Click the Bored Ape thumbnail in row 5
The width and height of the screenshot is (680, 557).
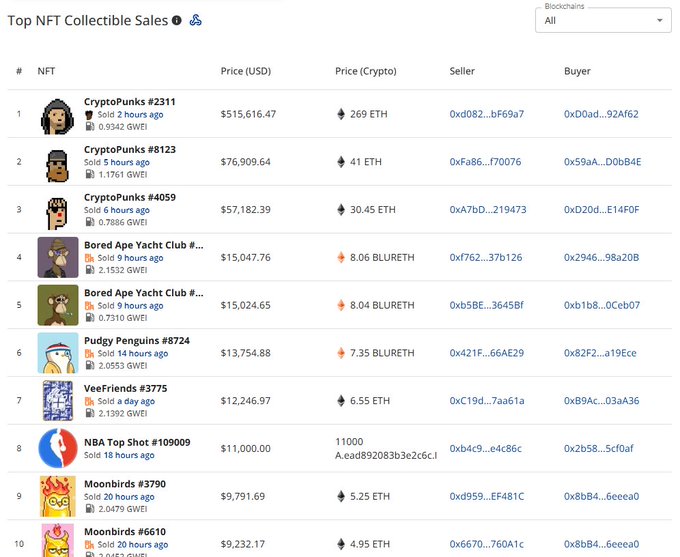(x=58, y=305)
